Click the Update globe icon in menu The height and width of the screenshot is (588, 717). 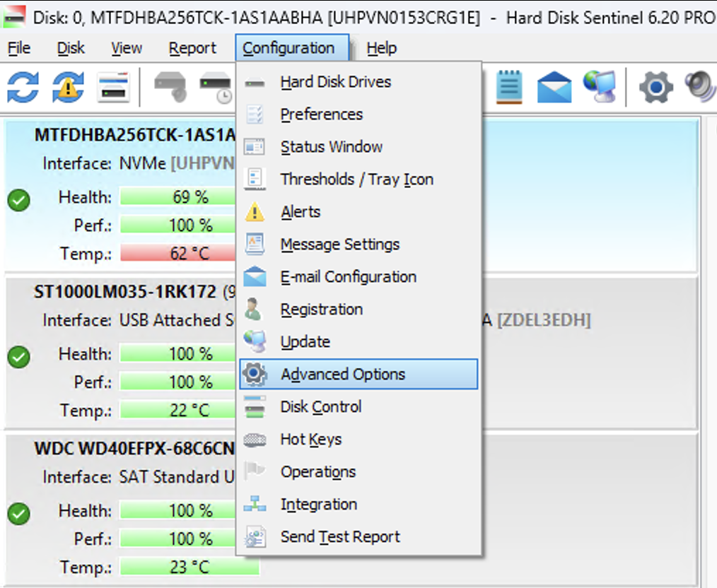point(255,342)
